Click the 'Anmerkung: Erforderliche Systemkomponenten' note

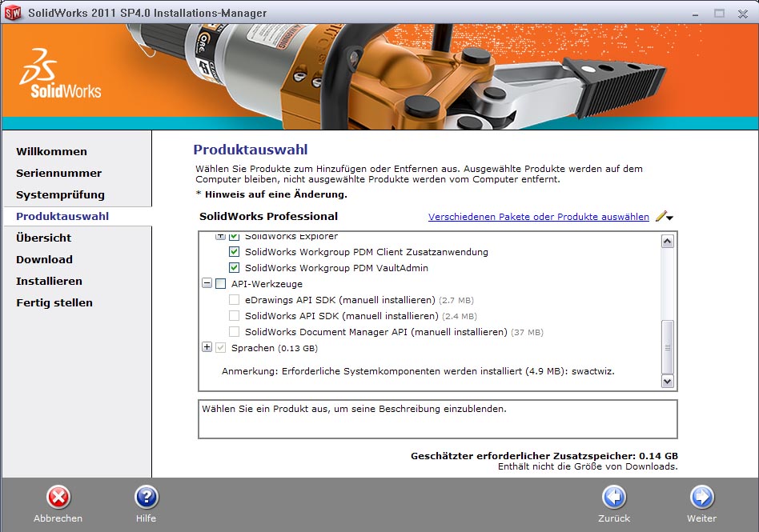[418, 371]
